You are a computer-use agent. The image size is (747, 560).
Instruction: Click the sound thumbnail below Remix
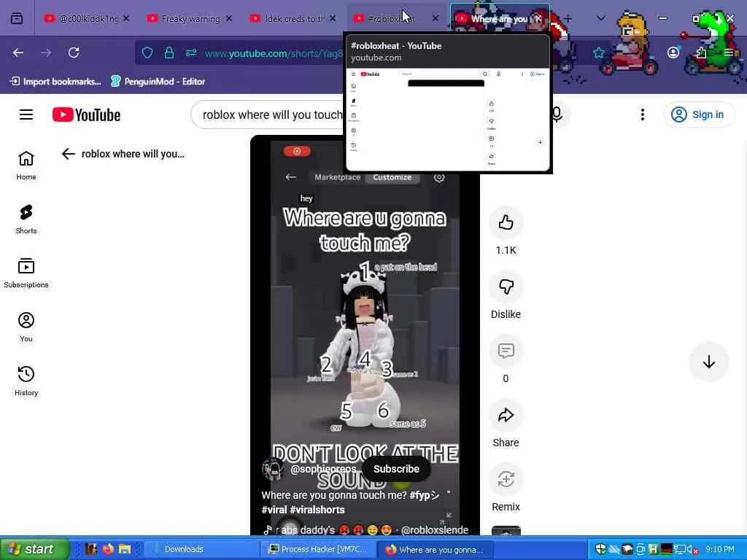[506, 531]
